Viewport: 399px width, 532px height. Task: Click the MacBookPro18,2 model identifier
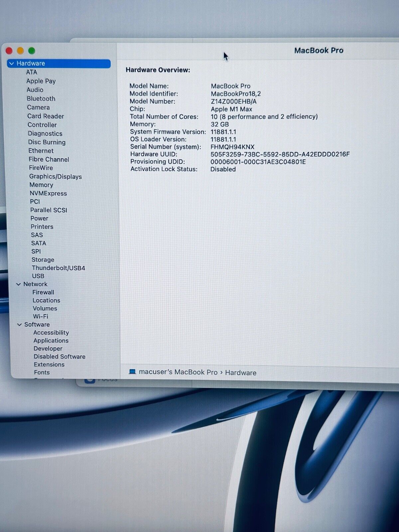point(236,94)
